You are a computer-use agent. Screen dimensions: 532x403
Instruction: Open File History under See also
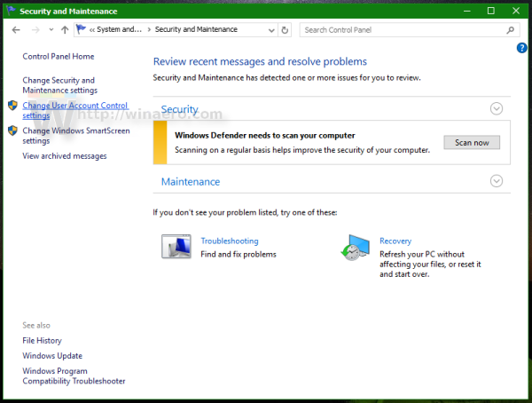pos(42,341)
